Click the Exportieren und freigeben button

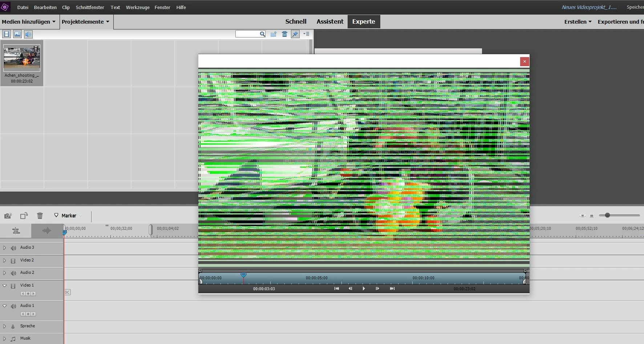pyautogui.click(x=620, y=22)
